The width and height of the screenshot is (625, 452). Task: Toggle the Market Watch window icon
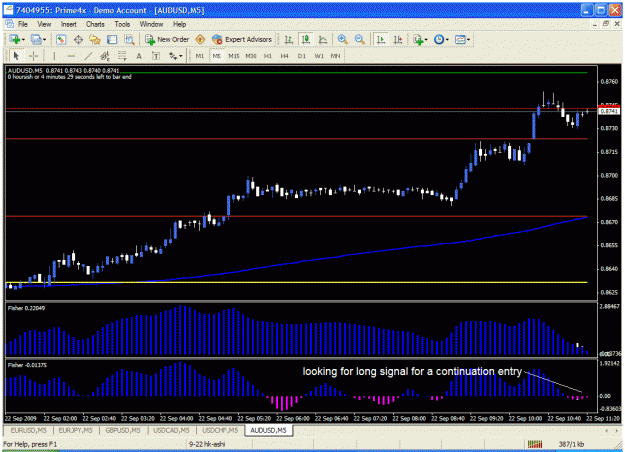click(x=61, y=39)
